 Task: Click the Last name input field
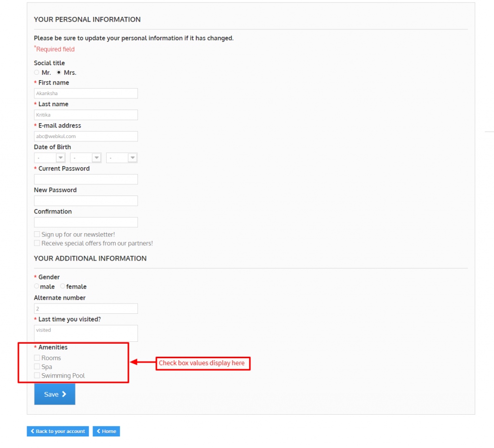(x=86, y=115)
